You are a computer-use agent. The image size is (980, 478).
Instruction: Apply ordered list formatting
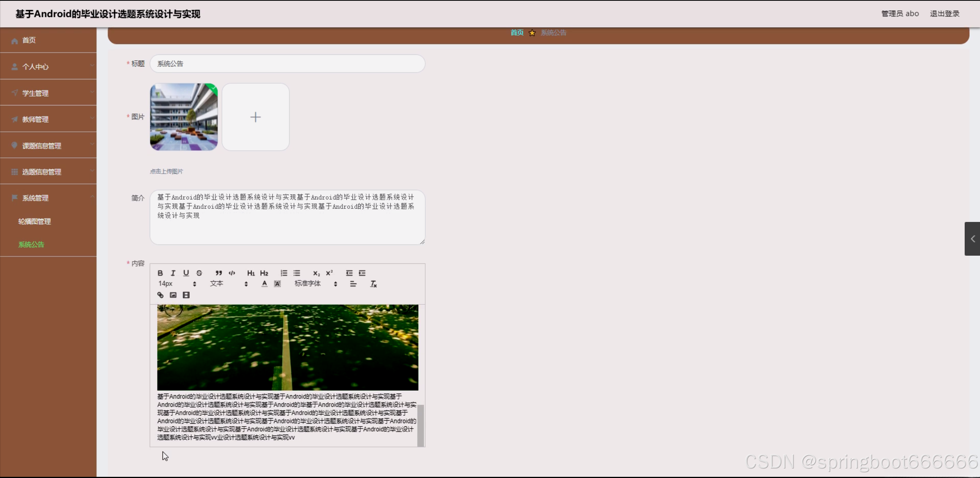[284, 273]
